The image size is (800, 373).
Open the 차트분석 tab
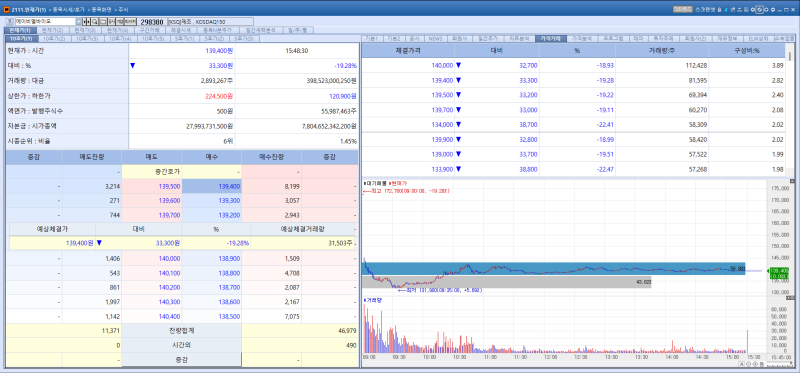520,38
